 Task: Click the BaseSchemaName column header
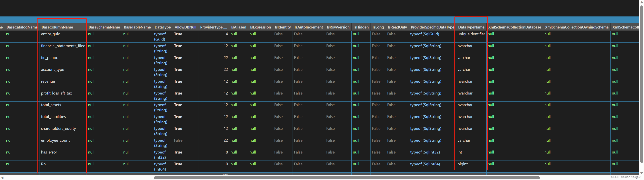pyautogui.click(x=104, y=27)
